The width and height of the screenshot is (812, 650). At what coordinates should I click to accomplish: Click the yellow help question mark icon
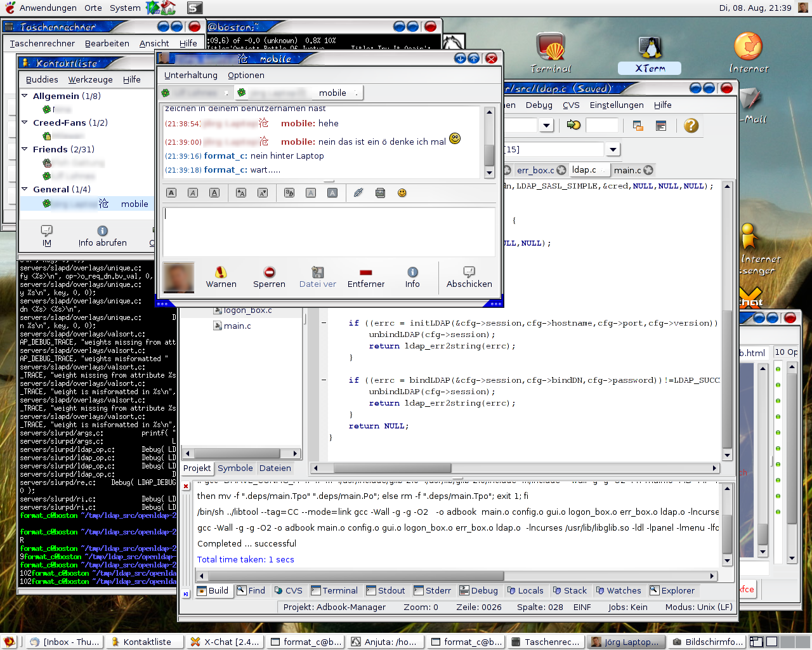pyautogui.click(x=691, y=126)
